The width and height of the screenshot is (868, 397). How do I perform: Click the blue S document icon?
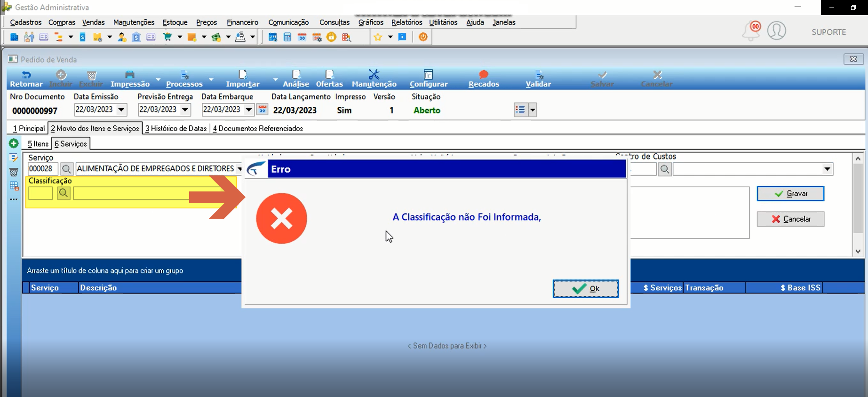83,37
